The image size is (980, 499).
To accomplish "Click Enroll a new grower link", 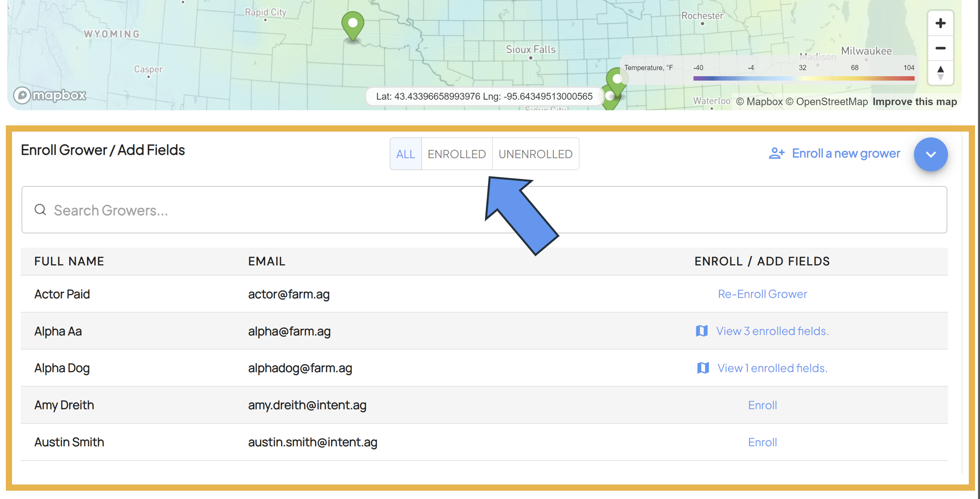I will tap(846, 154).
